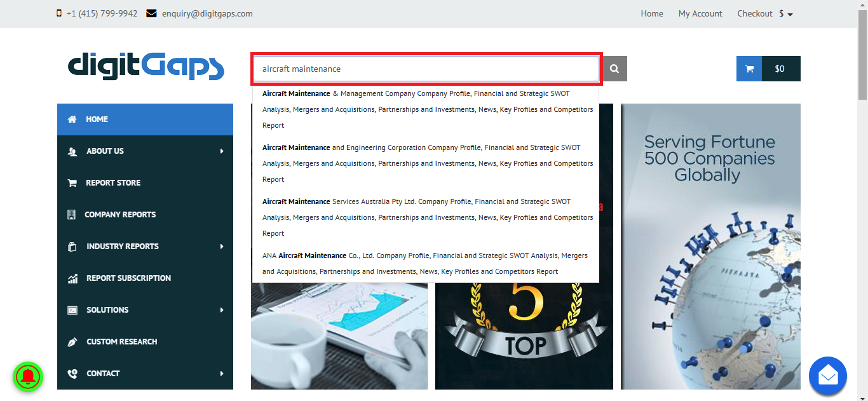Click the coffee cup and chart banner image
The height and width of the screenshot is (401, 868).
pyautogui.click(x=339, y=336)
